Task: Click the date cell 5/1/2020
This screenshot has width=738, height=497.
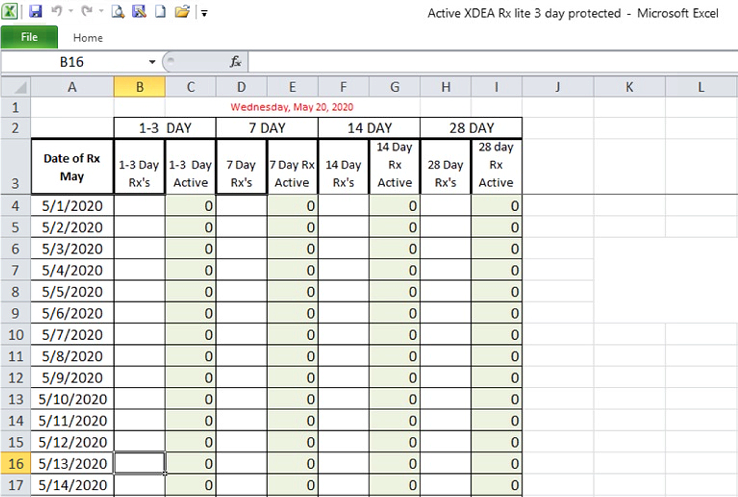Action: 72,206
